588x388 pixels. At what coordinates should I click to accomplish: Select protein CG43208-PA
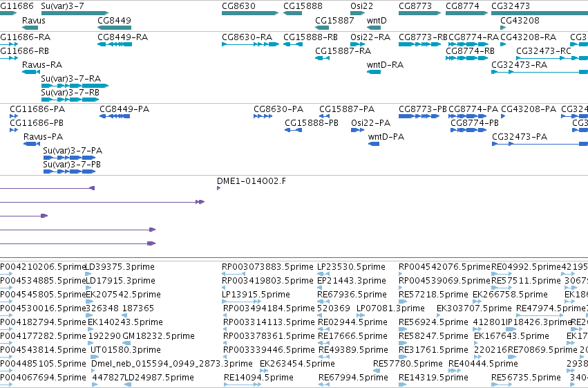503,116
